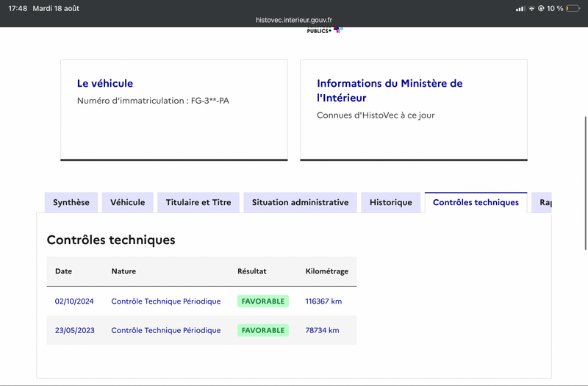588x386 pixels.
Task: Click the Nature column header
Action: click(x=123, y=271)
